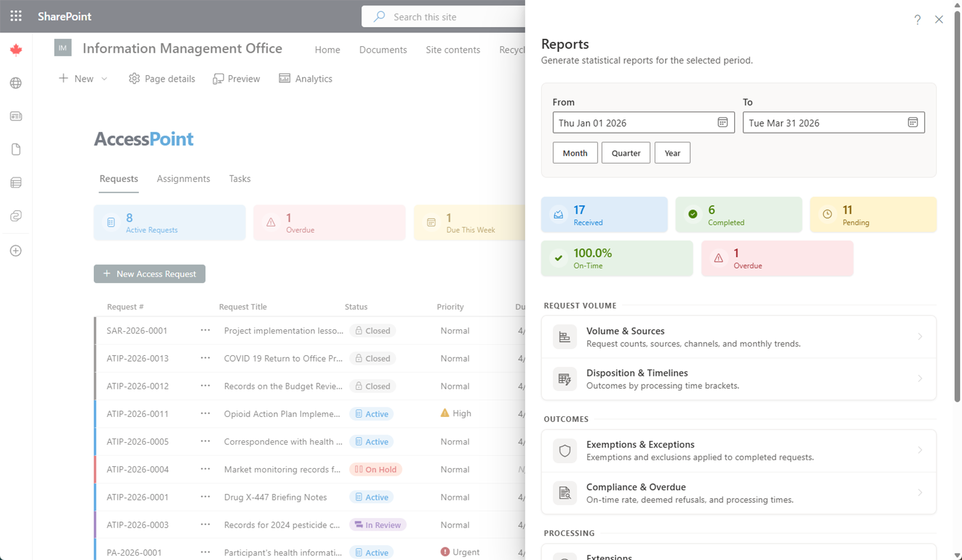Click the Compliance & Overdue document icon
Viewport: 962px width, 560px height.
pyautogui.click(x=564, y=493)
